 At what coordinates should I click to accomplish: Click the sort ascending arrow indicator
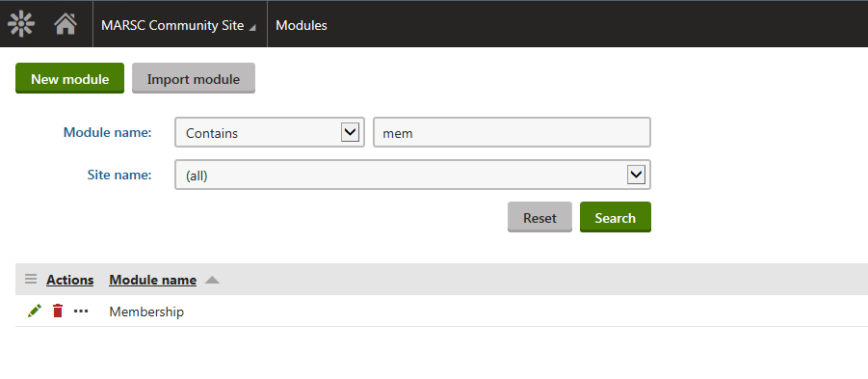pyautogui.click(x=212, y=280)
